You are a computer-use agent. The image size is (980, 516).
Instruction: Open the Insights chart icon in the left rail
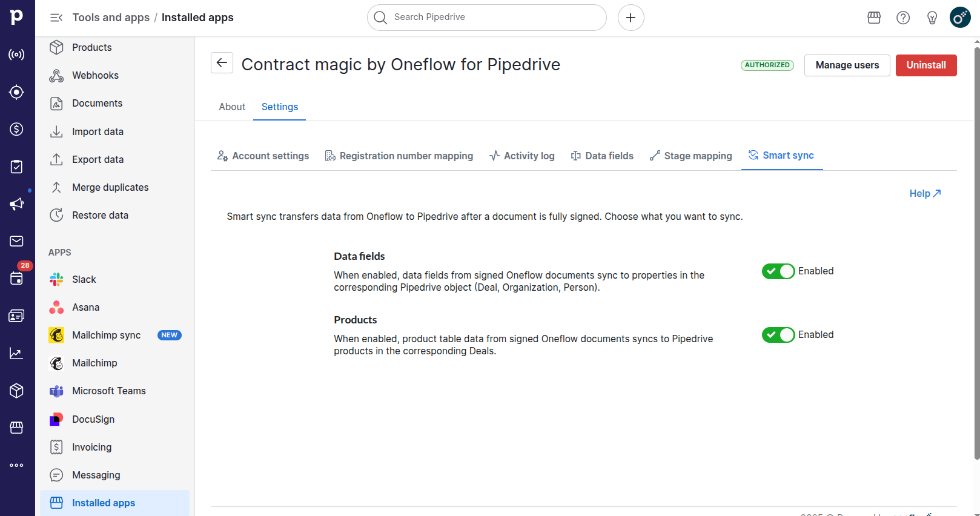tap(16, 354)
